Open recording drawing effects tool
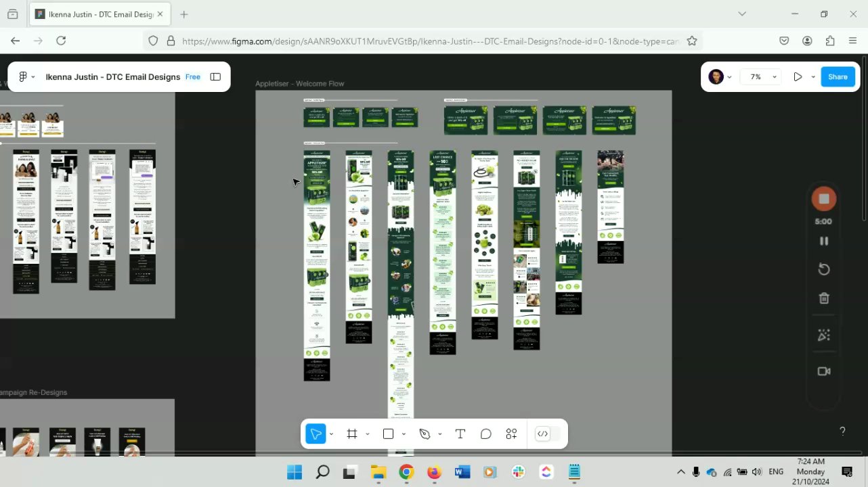868x487 pixels. point(824,335)
